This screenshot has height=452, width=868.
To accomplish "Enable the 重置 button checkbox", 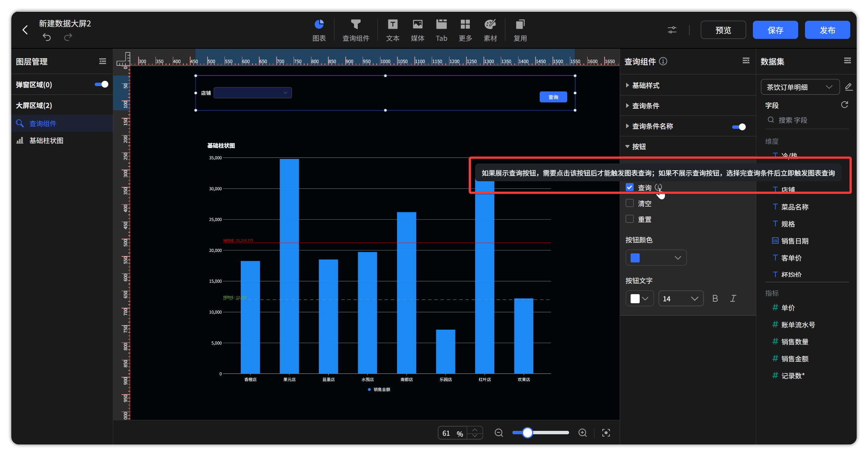I will (x=629, y=219).
